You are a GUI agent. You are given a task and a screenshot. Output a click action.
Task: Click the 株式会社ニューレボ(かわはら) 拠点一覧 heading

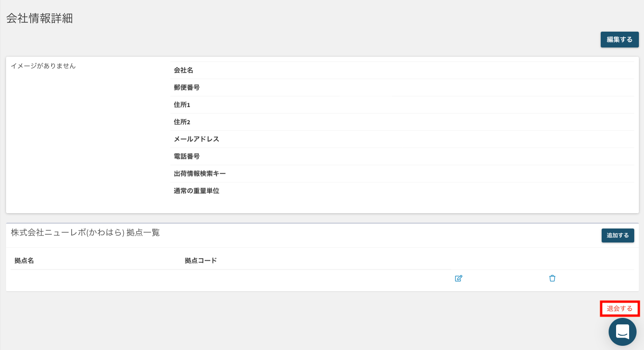(85, 233)
